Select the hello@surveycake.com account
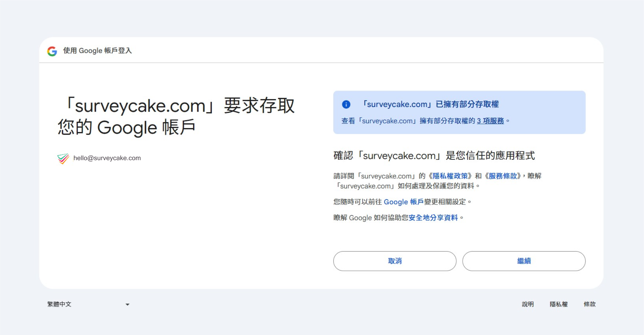The image size is (644, 335). 107,158
